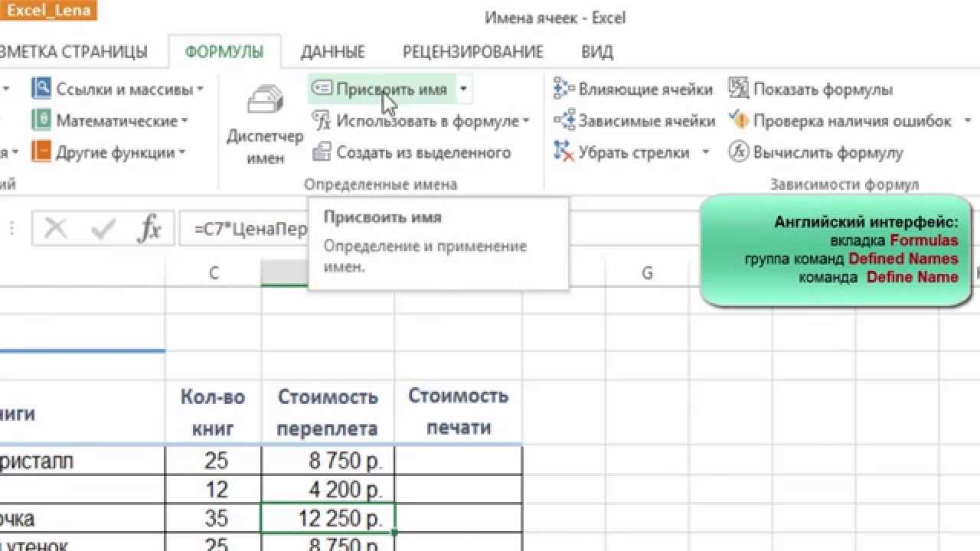Expand Другие функции dropdown arrow

pyautogui.click(x=182, y=152)
